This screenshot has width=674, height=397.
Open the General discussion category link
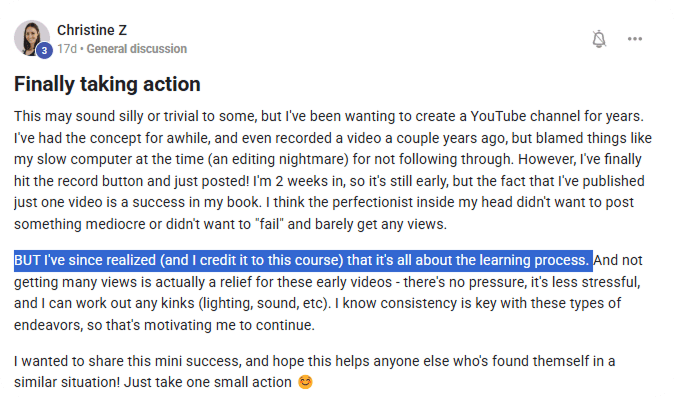(137, 49)
